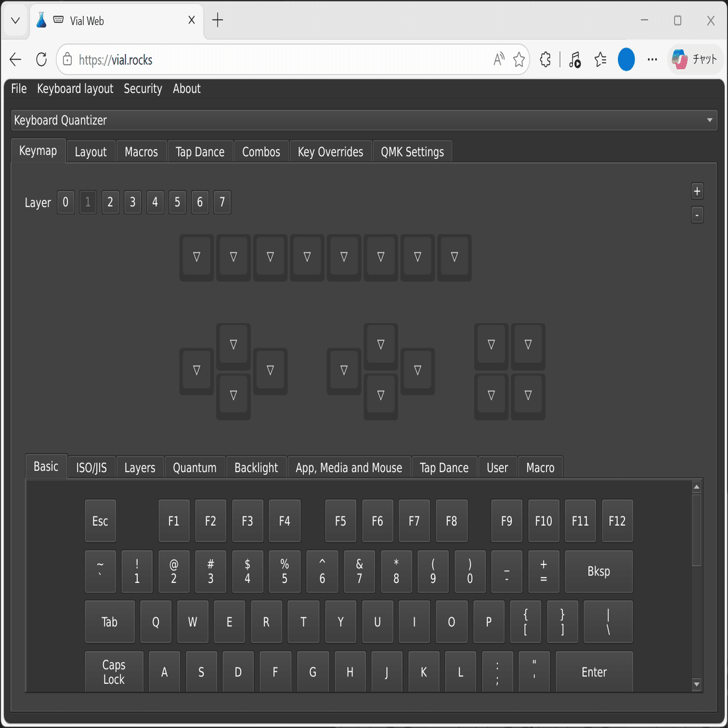Open the blue profile avatar
The image size is (728, 728).
[x=626, y=59]
